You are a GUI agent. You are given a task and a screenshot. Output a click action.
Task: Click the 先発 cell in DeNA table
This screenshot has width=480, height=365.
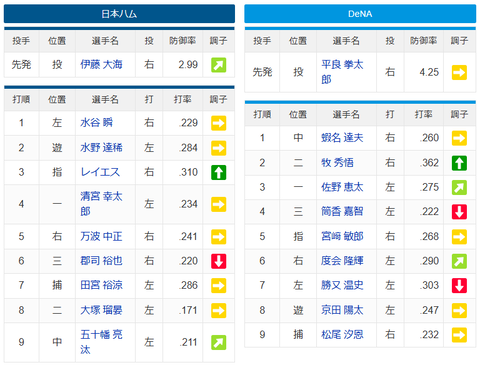262,72
